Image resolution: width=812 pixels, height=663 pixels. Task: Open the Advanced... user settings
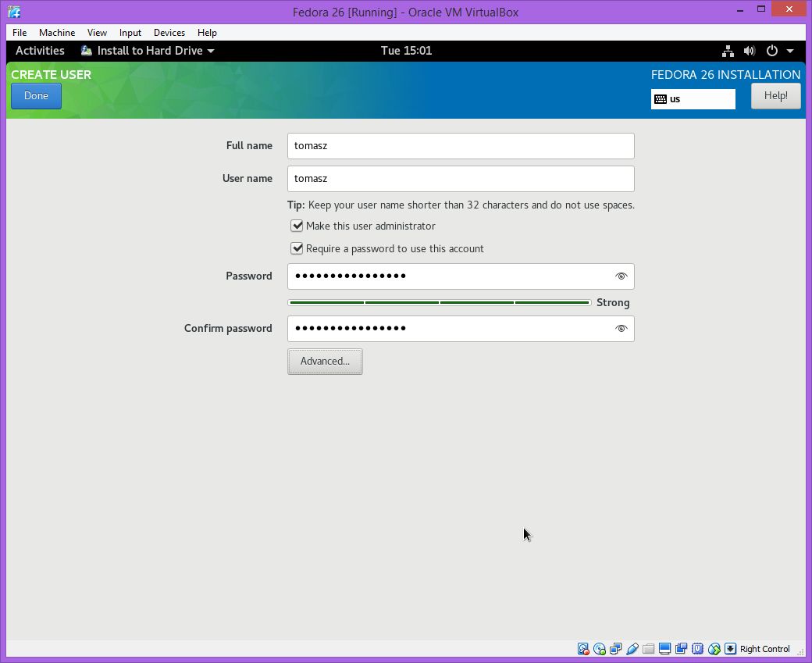pos(326,361)
